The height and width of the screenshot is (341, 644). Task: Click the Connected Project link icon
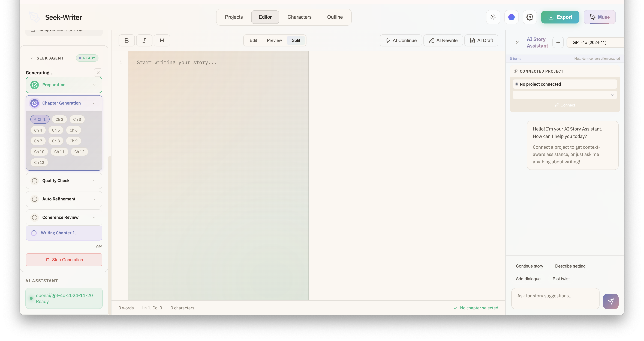[515, 71]
